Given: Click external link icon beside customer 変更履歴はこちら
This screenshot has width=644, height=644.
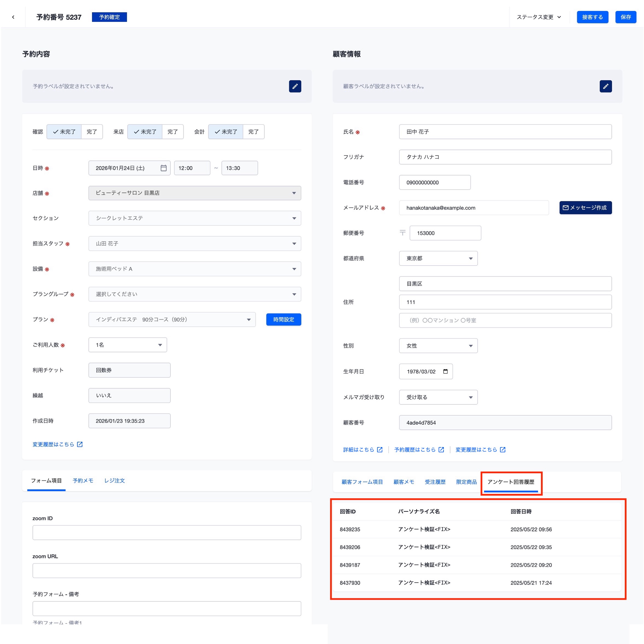Looking at the screenshot, I should click(x=503, y=450).
